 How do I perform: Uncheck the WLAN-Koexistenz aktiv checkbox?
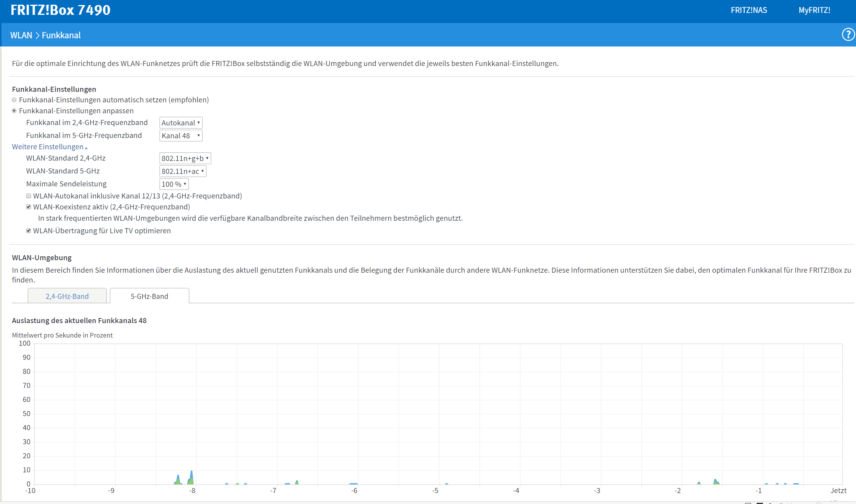pyautogui.click(x=29, y=207)
